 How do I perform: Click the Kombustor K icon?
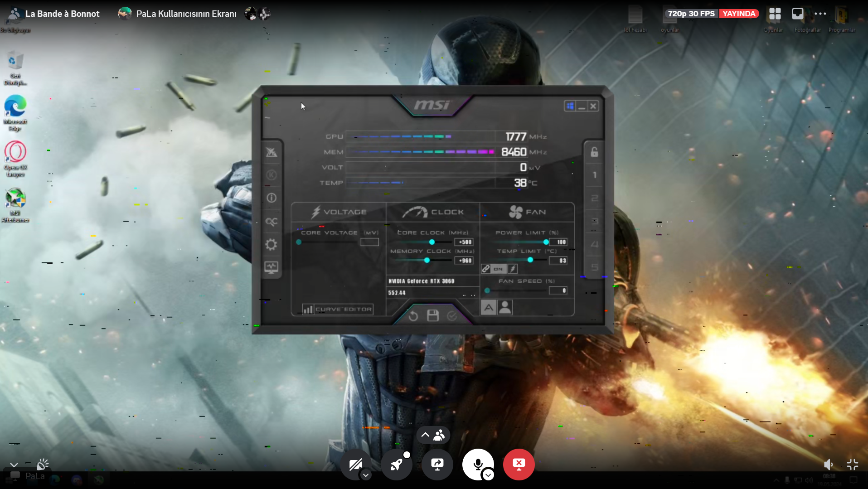click(x=271, y=175)
